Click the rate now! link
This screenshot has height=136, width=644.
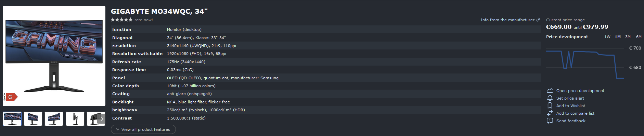[144, 20]
